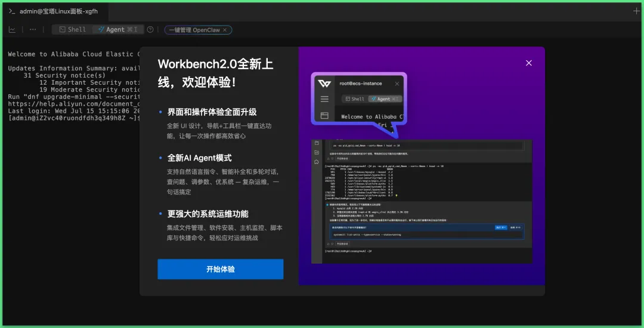
Task: Click the 开始体验 button
Action: tap(220, 270)
